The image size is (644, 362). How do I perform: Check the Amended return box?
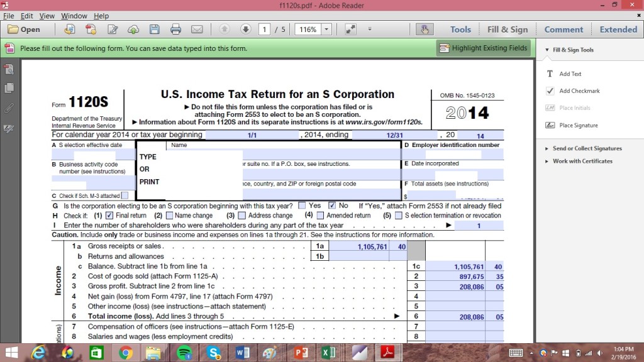pyautogui.click(x=320, y=215)
